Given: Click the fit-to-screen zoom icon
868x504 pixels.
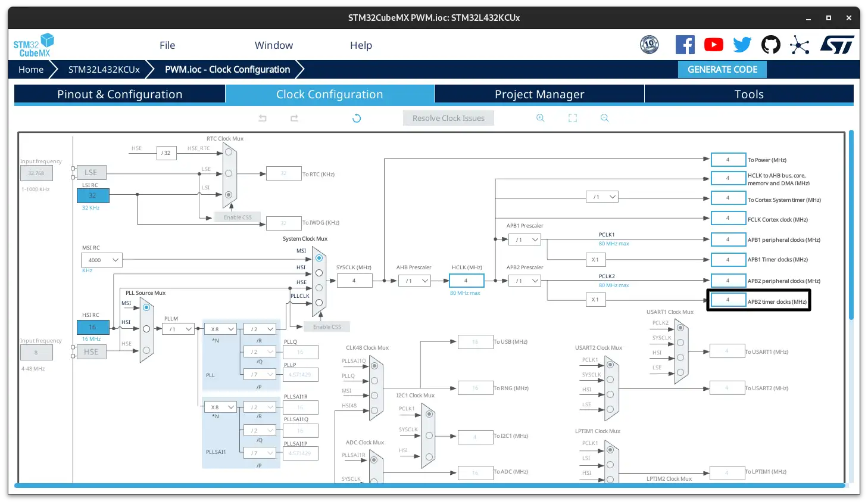Looking at the screenshot, I should pos(573,118).
